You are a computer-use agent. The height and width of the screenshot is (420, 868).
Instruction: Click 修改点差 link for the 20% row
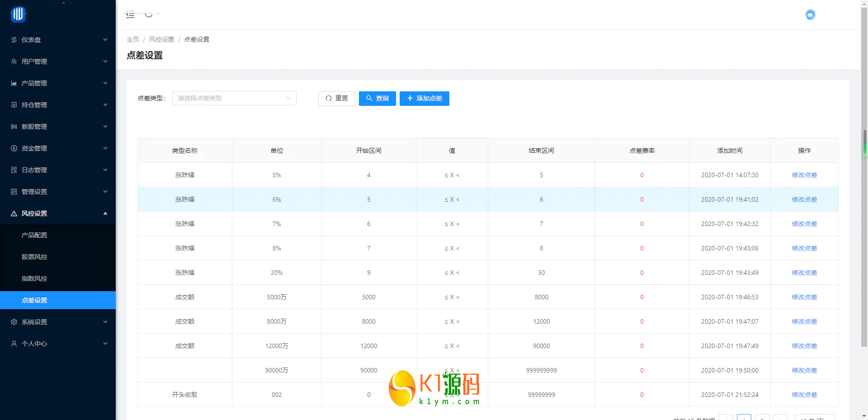pyautogui.click(x=804, y=273)
